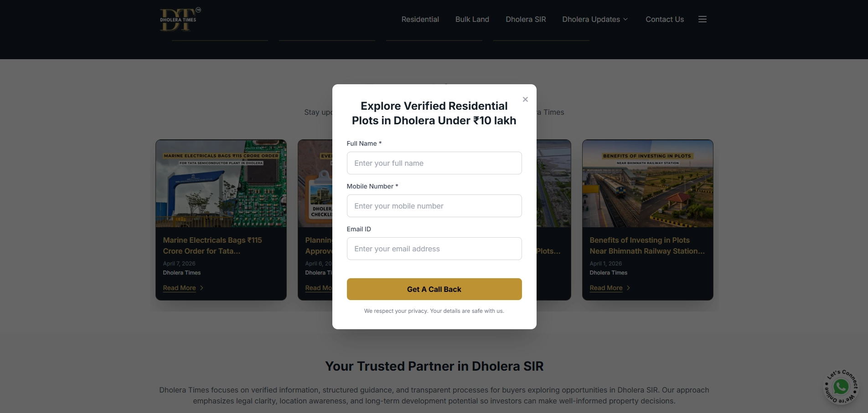Screen dimensions: 868x413
Task: Open Marine Electricals article thumbnail image
Action: click(221, 184)
